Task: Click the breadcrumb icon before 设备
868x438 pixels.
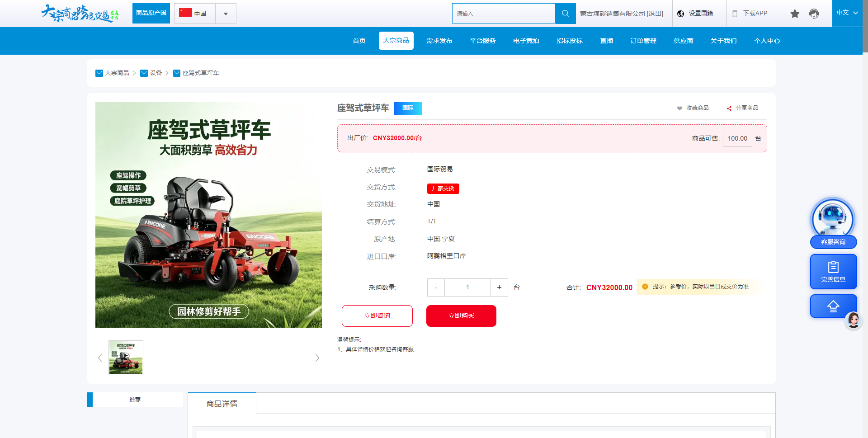Action: (x=144, y=73)
